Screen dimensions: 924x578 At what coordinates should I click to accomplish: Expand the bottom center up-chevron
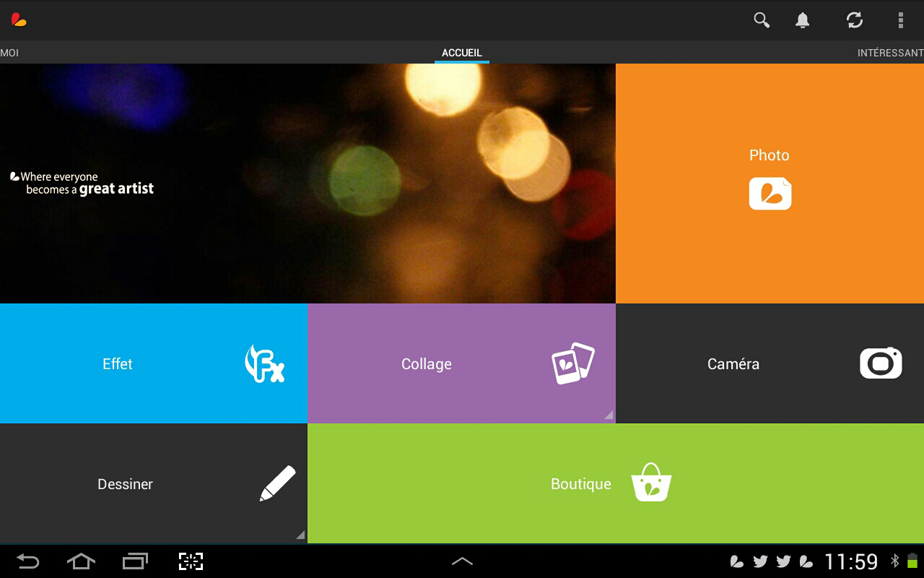pos(462,561)
